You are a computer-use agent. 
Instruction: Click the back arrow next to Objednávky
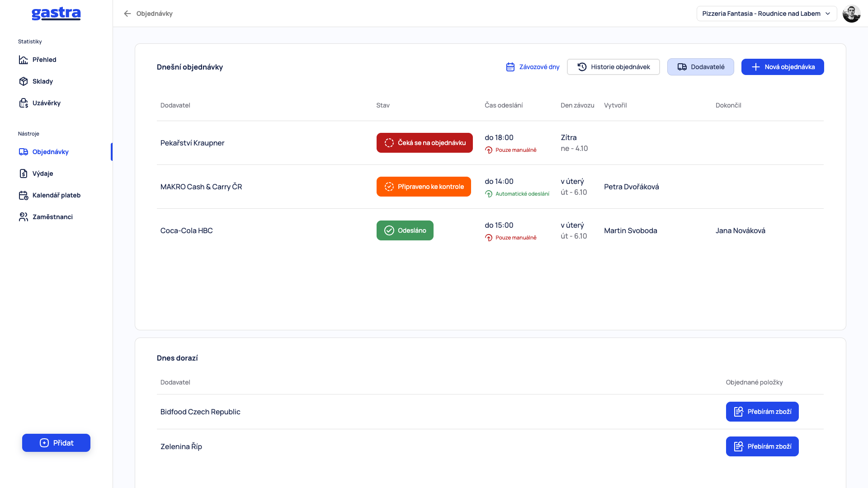[127, 14]
